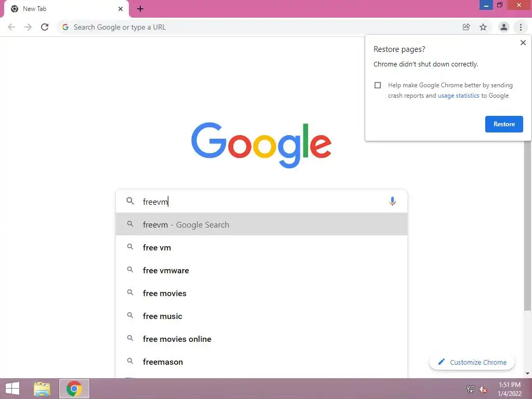Select the 'free vm' suggestion
The image size is (532, 399).
click(261, 247)
